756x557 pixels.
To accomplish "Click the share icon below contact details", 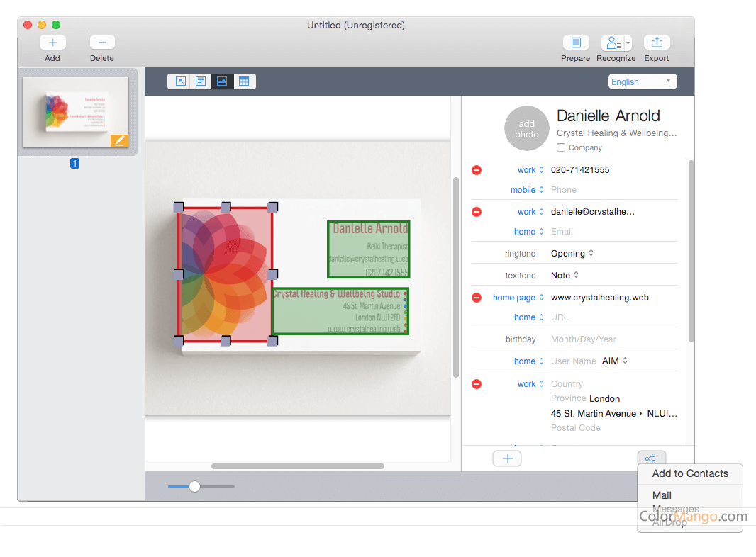I will coord(651,458).
